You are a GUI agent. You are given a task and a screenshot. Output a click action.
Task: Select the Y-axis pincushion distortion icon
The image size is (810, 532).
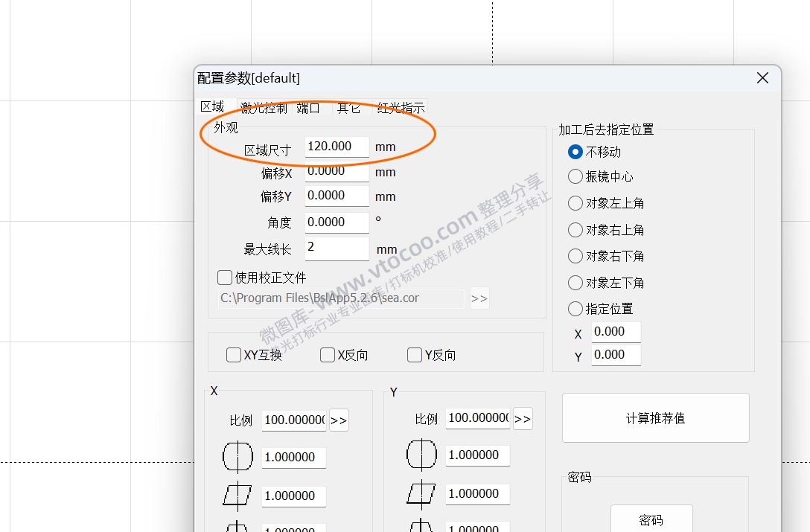(x=421, y=454)
